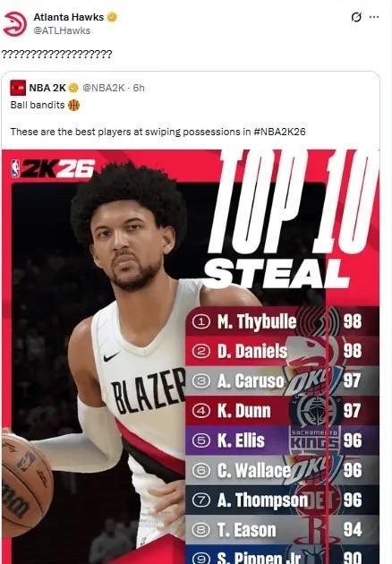This screenshot has height=564, width=392.
Task: Open the @NBA2K handle in quoted tweet
Action: (x=104, y=88)
